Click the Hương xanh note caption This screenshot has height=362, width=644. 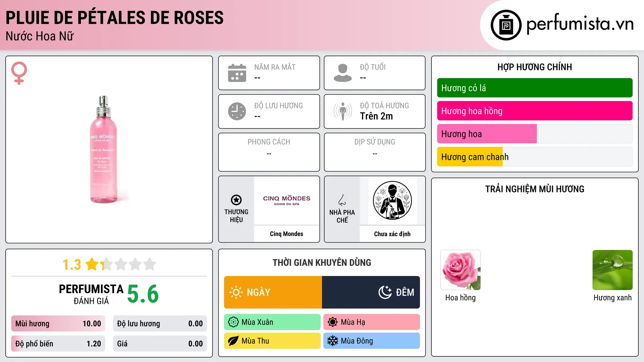612,298
